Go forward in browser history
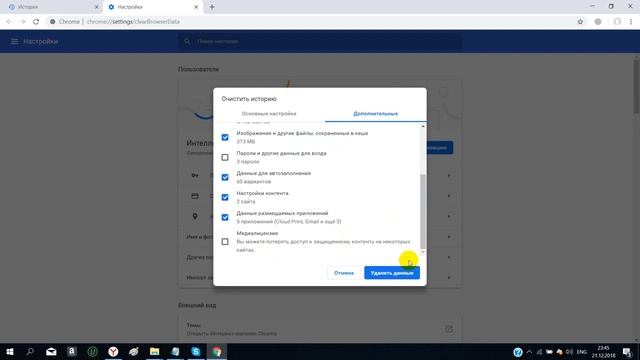This screenshot has height=360, width=640. point(22,22)
